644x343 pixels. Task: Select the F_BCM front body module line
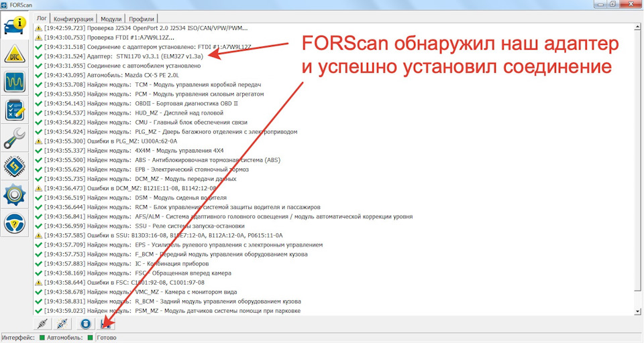176,255
